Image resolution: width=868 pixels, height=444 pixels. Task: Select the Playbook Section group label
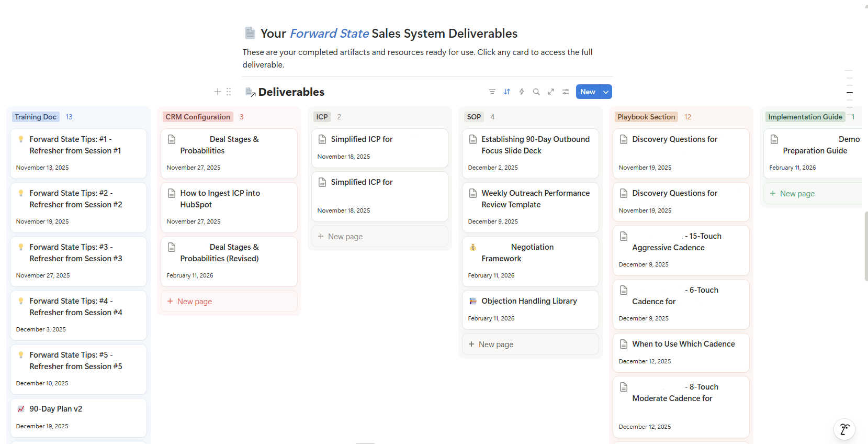click(x=646, y=117)
